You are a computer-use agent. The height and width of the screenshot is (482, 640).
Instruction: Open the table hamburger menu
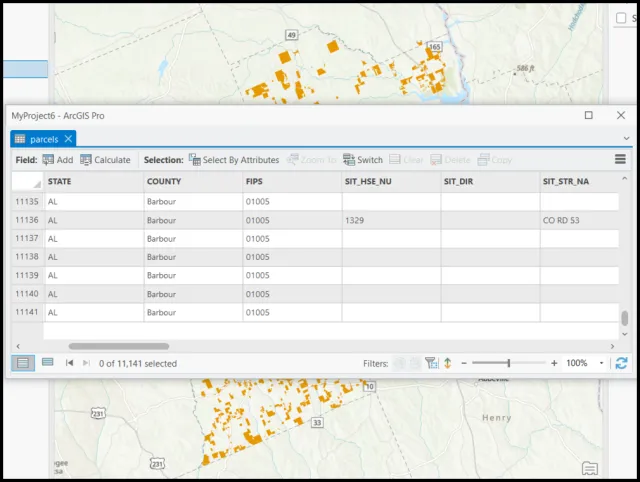[x=620, y=160]
